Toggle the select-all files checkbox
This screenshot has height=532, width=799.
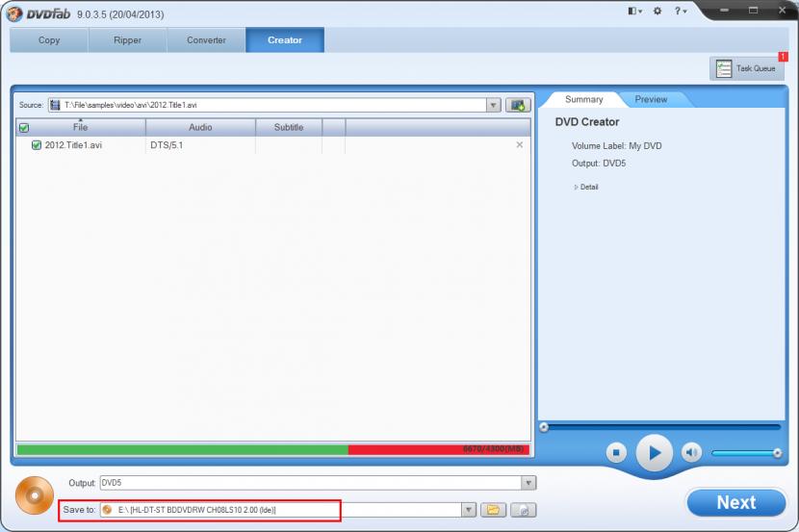[24, 128]
